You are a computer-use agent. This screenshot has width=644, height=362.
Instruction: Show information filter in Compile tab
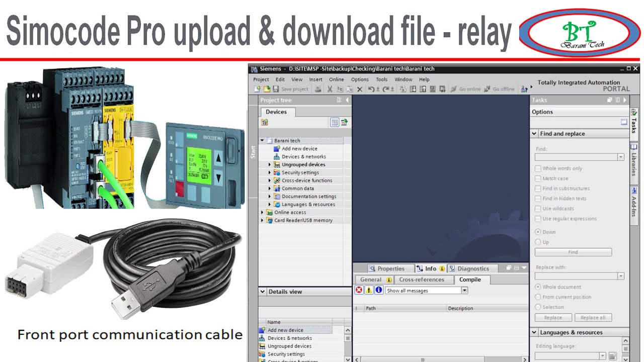[379, 290]
